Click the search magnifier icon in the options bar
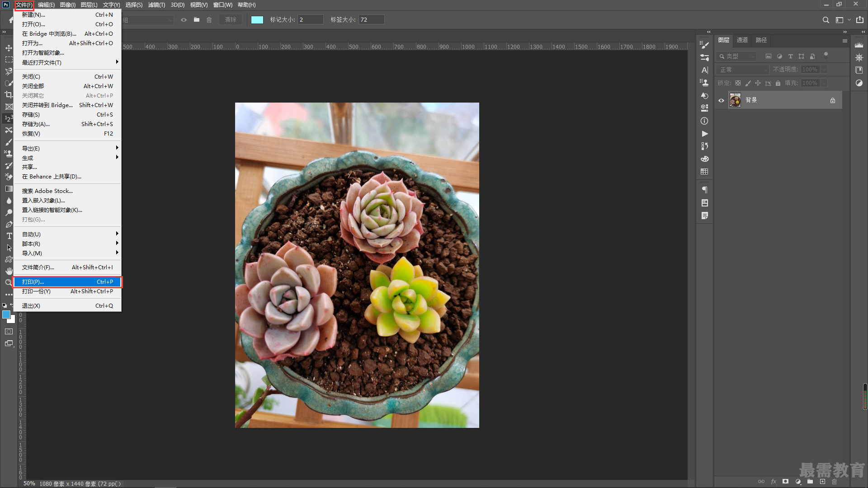Image resolution: width=868 pixels, height=488 pixels. pos(826,20)
